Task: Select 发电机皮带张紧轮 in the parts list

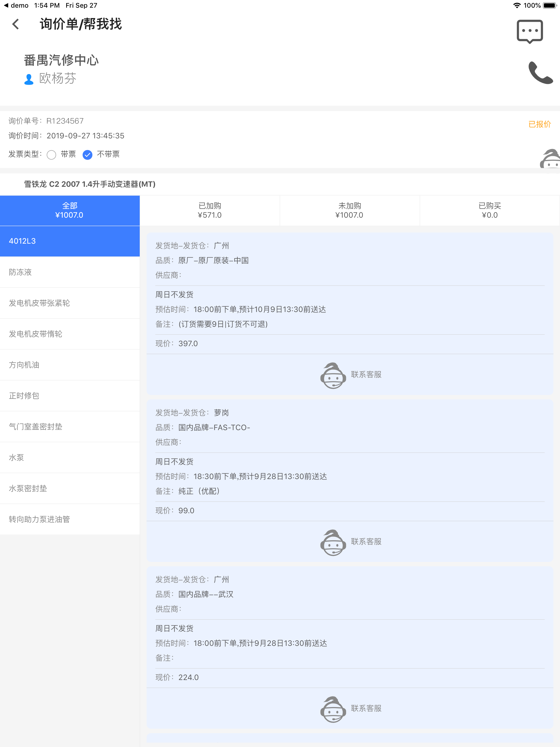Action: pyautogui.click(x=70, y=303)
